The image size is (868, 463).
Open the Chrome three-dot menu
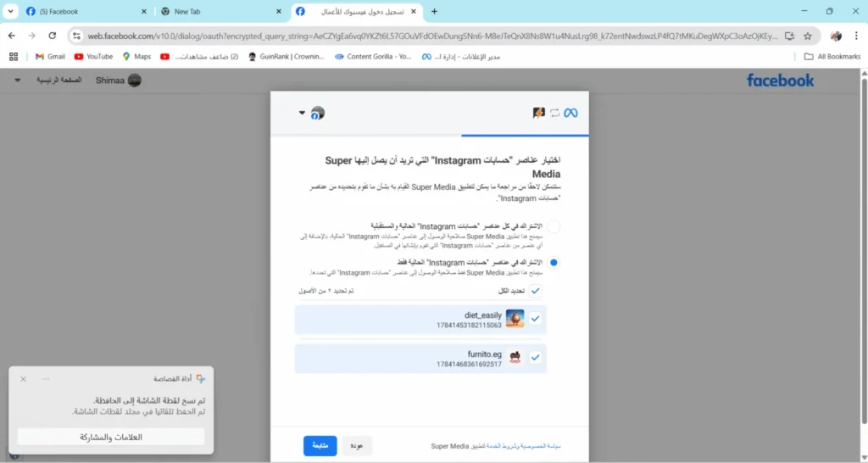pyautogui.click(x=856, y=36)
